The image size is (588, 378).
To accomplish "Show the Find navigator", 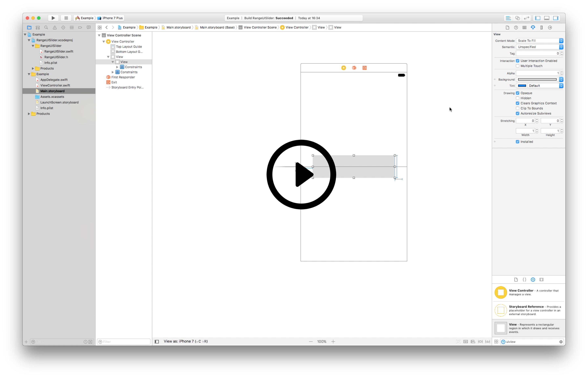I will [x=46, y=27].
